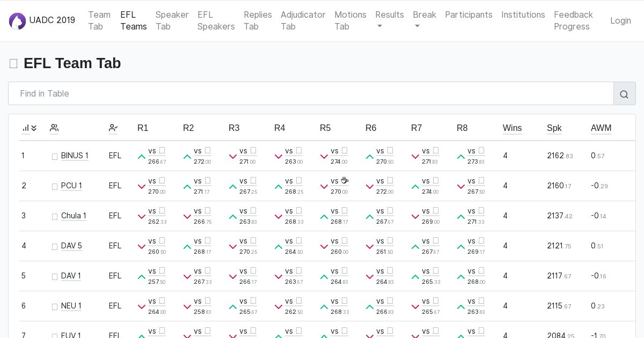This screenshot has height=338, width=644.
Task: Click the UADC 2019 logo icon
Action: coord(17,21)
